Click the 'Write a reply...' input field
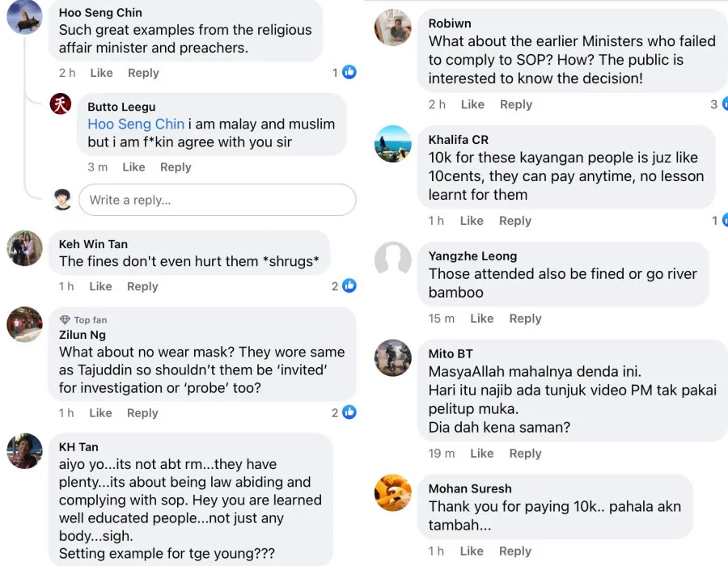 [217, 200]
